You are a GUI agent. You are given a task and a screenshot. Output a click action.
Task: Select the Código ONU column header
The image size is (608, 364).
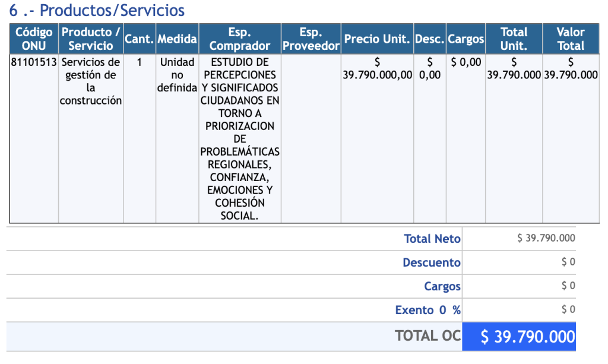click(34, 39)
